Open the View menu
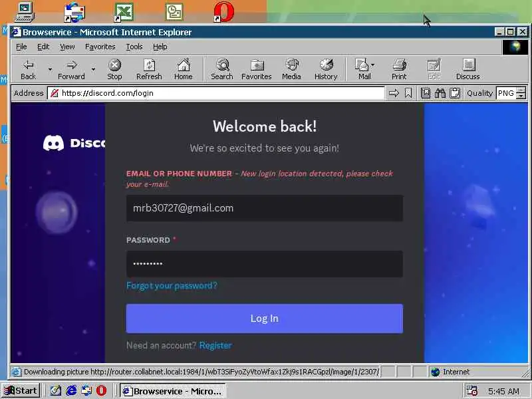The height and width of the screenshot is (399, 532). pos(67,47)
